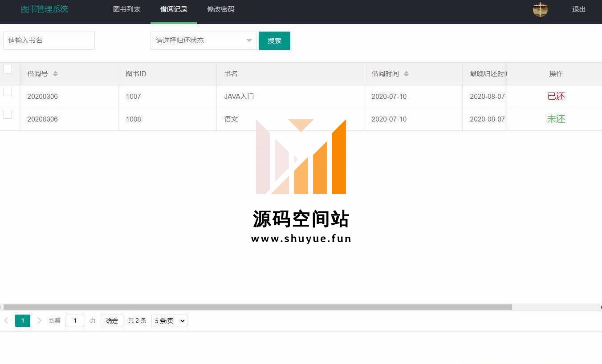Open the 5条/页 page size selector
Screen dimensions: 602x364
[x=169, y=320]
